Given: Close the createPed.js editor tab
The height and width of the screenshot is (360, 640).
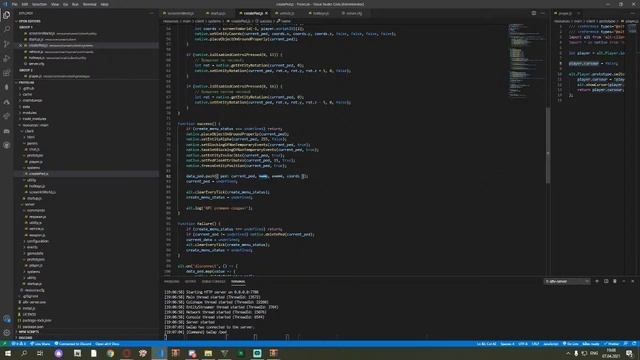Looking at the screenshot, I should point(267,13).
